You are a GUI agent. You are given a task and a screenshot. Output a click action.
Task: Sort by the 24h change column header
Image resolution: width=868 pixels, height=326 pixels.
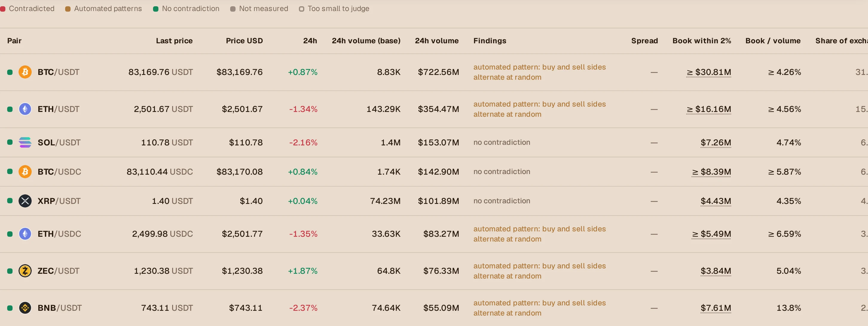click(x=310, y=41)
